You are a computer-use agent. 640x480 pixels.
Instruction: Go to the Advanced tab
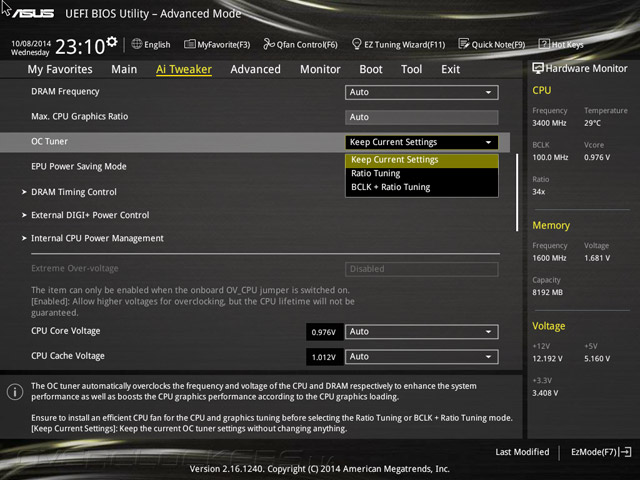tap(256, 69)
